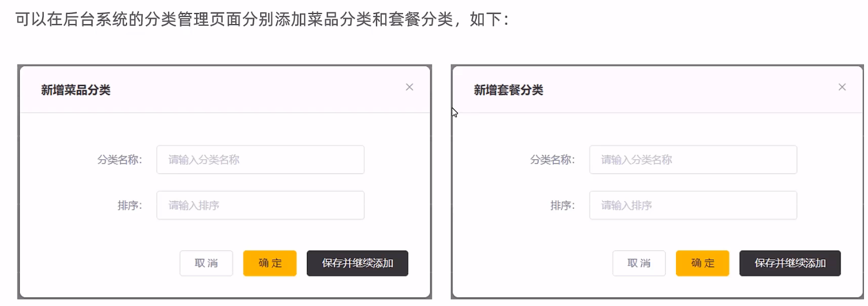Screen dimensions: 868x306
Task: Click 分类名称 label in 新增套餐分类 dialog
Action: point(552,159)
